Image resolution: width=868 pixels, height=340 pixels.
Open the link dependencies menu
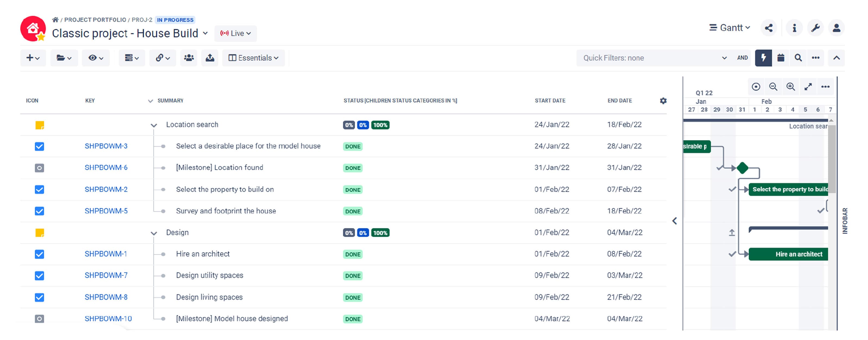coord(163,58)
